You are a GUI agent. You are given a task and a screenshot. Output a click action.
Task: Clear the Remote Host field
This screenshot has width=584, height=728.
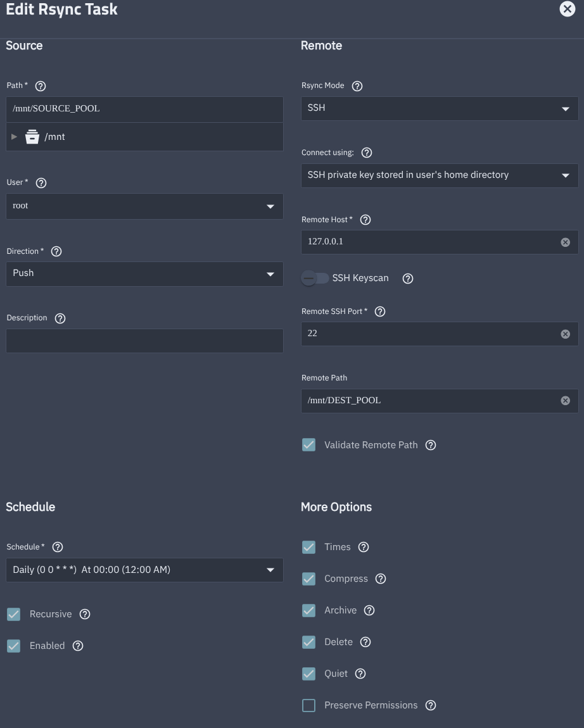(566, 242)
